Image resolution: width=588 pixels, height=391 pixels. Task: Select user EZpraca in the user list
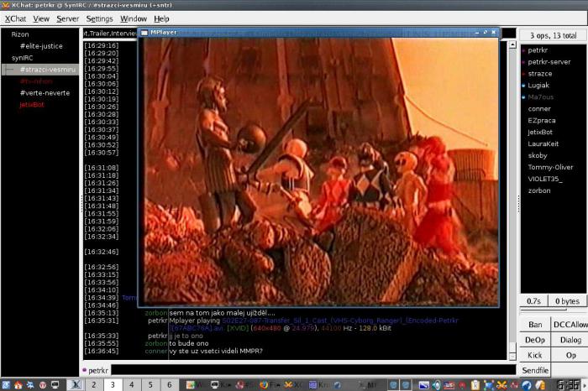(x=542, y=121)
